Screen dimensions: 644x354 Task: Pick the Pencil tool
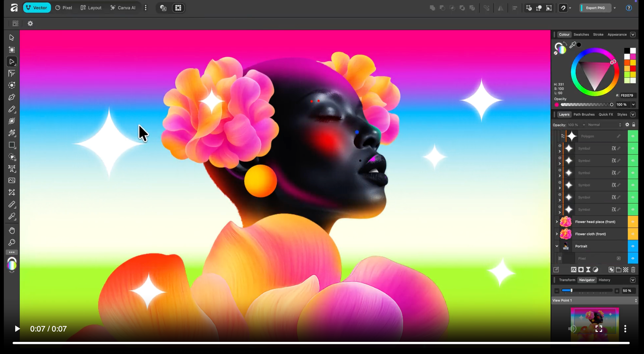12,109
